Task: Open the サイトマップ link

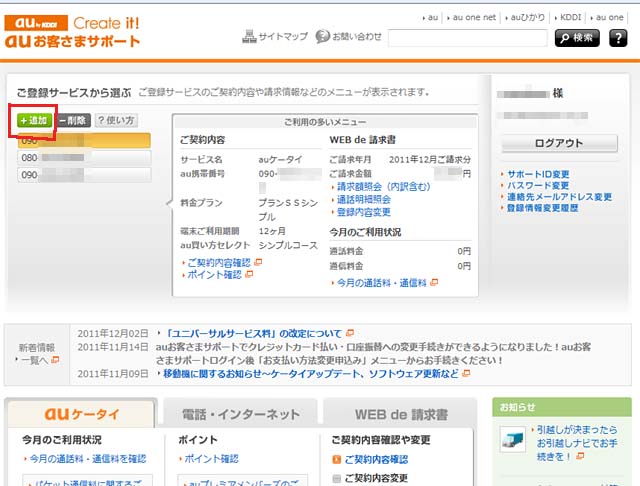Action: pos(283,37)
